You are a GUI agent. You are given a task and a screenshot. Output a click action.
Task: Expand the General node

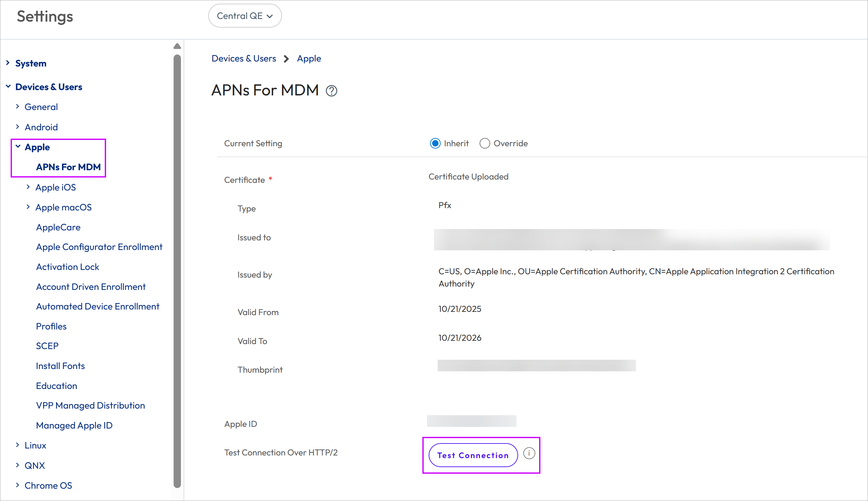point(17,107)
